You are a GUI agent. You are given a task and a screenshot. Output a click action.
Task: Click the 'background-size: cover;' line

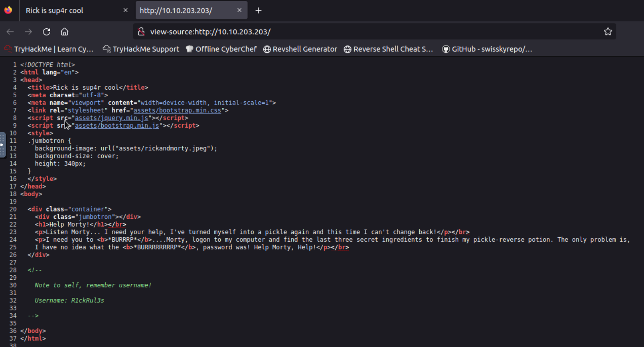click(77, 156)
